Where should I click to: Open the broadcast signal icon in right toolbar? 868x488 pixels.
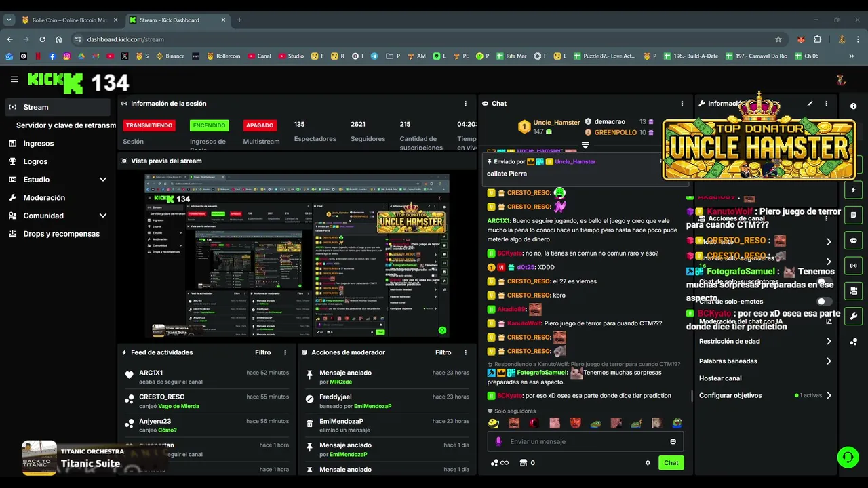[x=853, y=266]
